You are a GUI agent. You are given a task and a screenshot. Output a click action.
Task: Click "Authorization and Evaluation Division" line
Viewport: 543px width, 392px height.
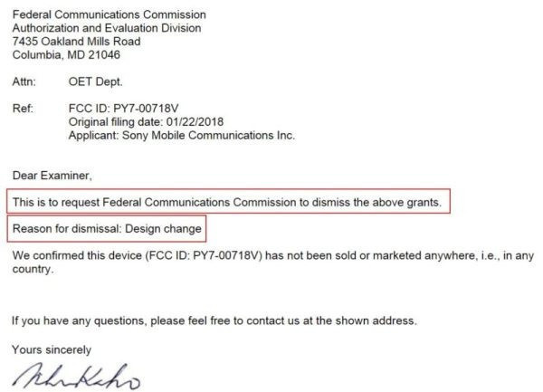[107, 28]
